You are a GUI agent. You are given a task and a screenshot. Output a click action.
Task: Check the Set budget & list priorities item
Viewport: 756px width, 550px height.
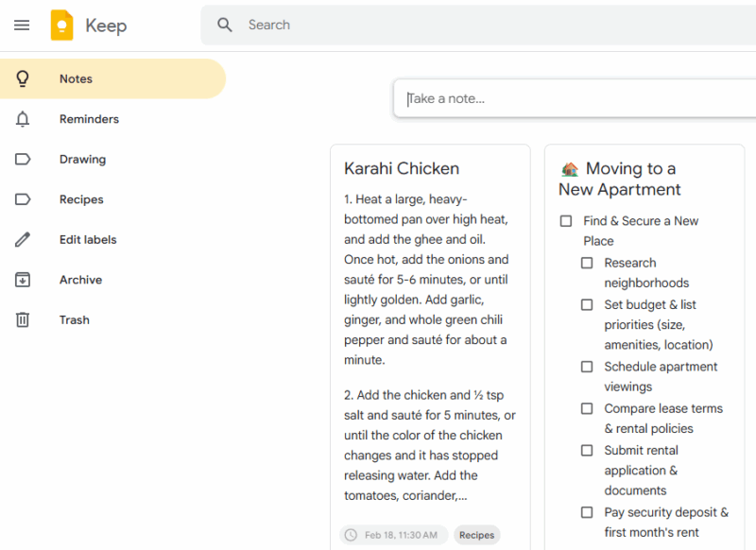tap(587, 304)
